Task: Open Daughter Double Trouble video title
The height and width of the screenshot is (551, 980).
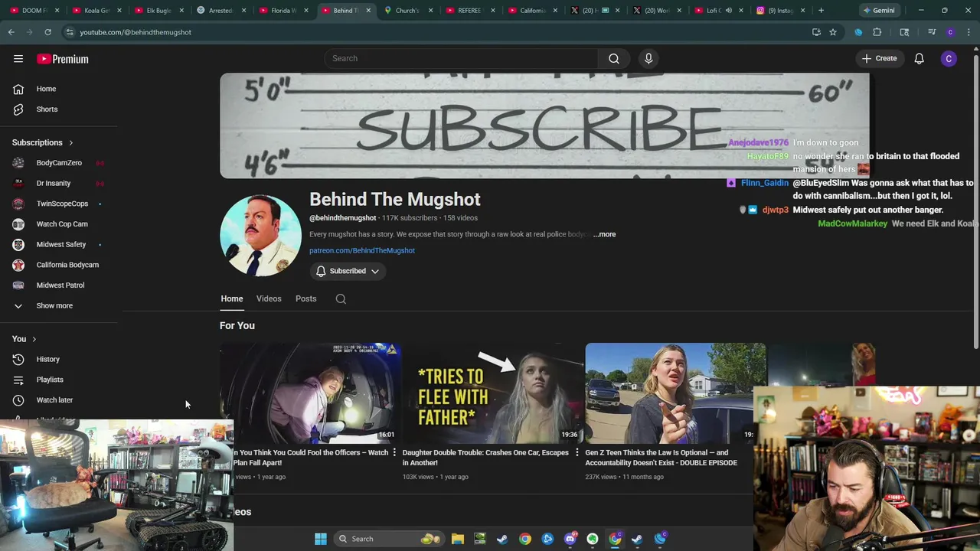Action: click(x=485, y=458)
